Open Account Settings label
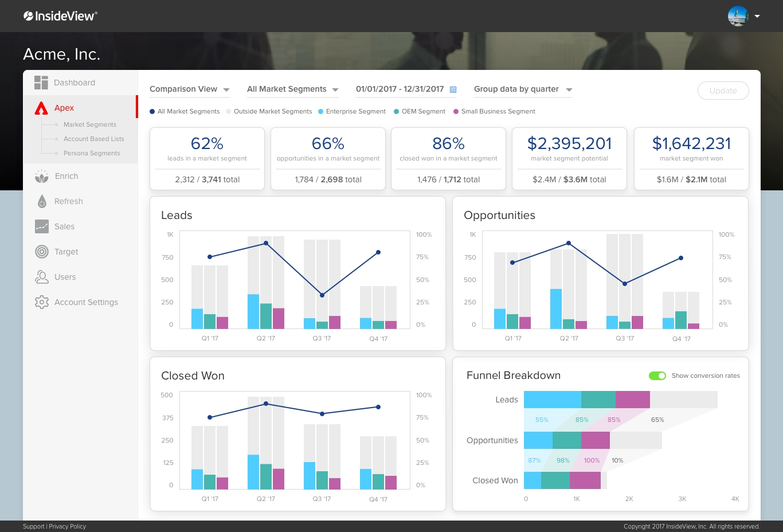This screenshot has width=783, height=532. 87,302
